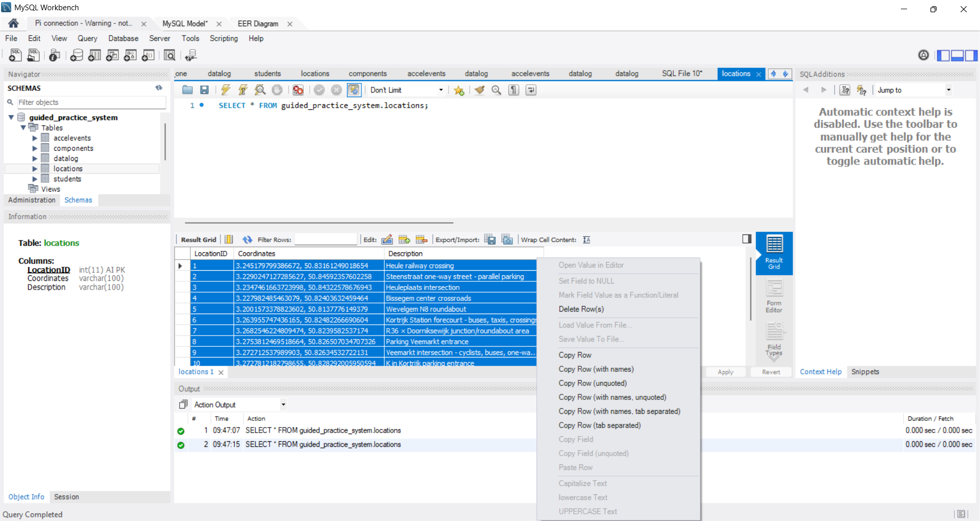Expand the locations table node
The height and width of the screenshot is (521, 980).
pyautogui.click(x=35, y=169)
